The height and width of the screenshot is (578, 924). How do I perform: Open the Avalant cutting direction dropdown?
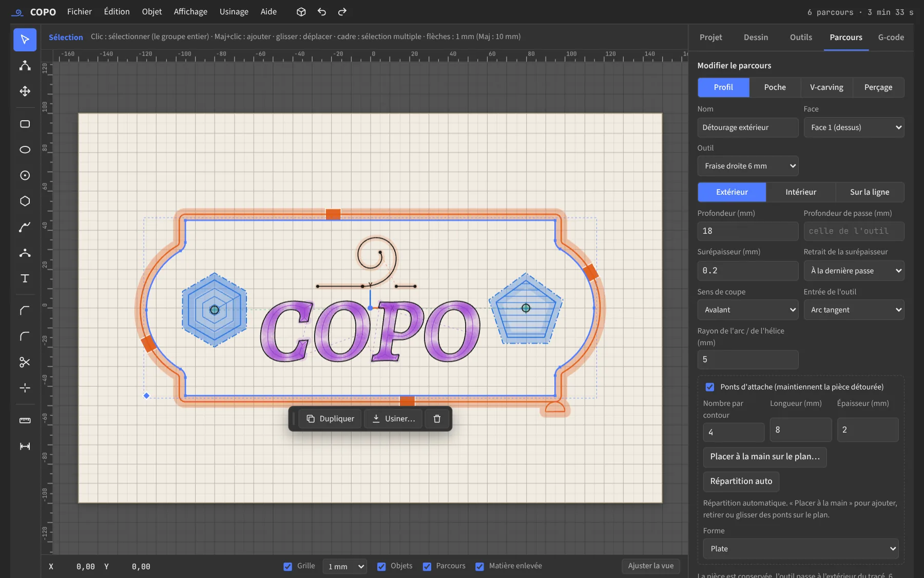748,310
